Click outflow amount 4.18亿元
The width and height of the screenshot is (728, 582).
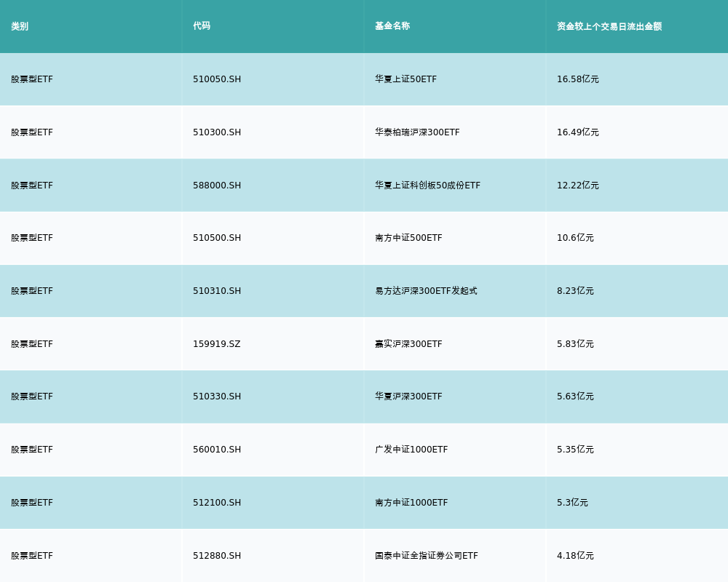click(x=575, y=556)
